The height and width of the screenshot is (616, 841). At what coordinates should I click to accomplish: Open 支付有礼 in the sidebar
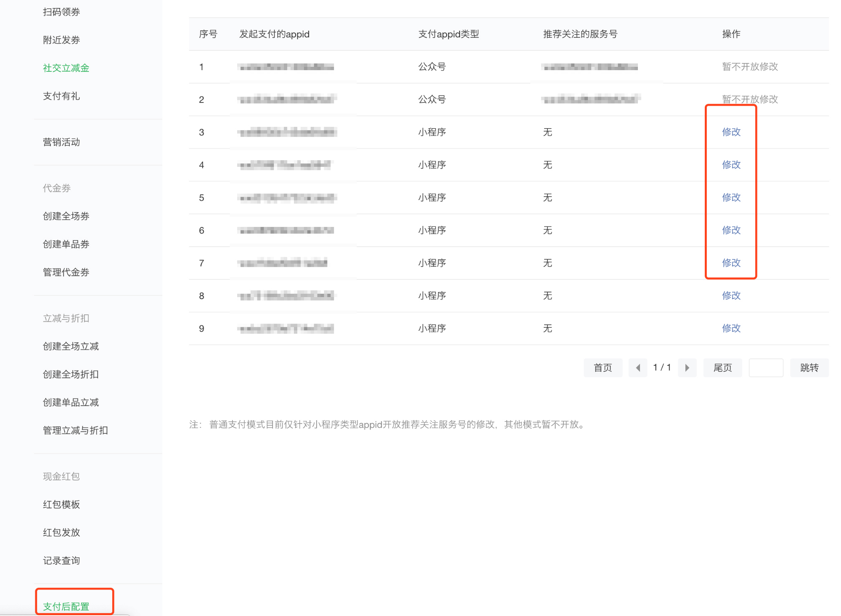(61, 96)
